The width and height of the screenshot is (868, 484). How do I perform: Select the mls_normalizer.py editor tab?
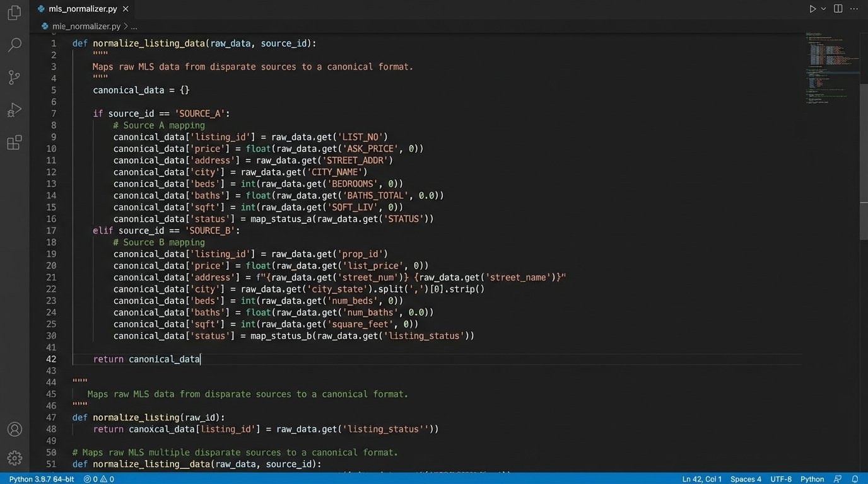click(82, 9)
